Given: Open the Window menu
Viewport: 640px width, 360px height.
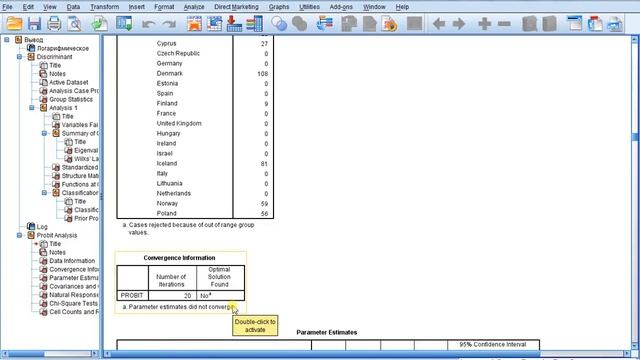Looking at the screenshot, I should (x=374, y=7).
